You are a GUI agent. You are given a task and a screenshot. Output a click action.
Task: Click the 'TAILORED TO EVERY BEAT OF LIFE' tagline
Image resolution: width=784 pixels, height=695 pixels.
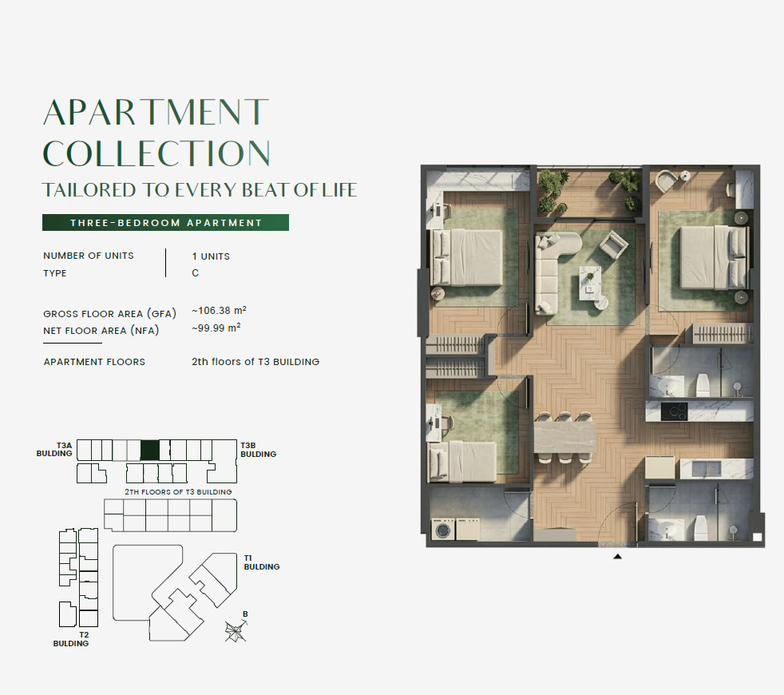point(200,190)
